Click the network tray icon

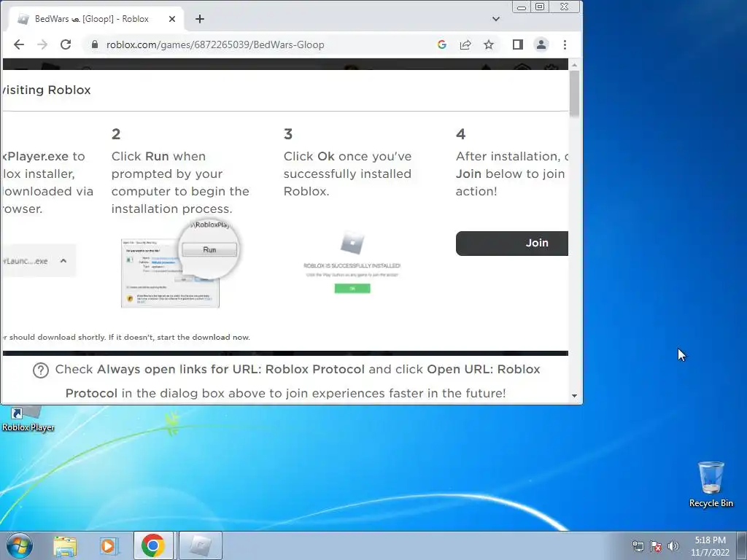(x=638, y=546)
